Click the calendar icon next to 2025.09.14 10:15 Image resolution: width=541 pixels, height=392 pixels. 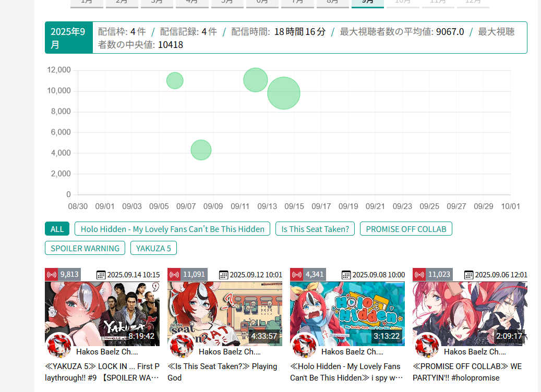pyautogui.click(x=101, y=275)
